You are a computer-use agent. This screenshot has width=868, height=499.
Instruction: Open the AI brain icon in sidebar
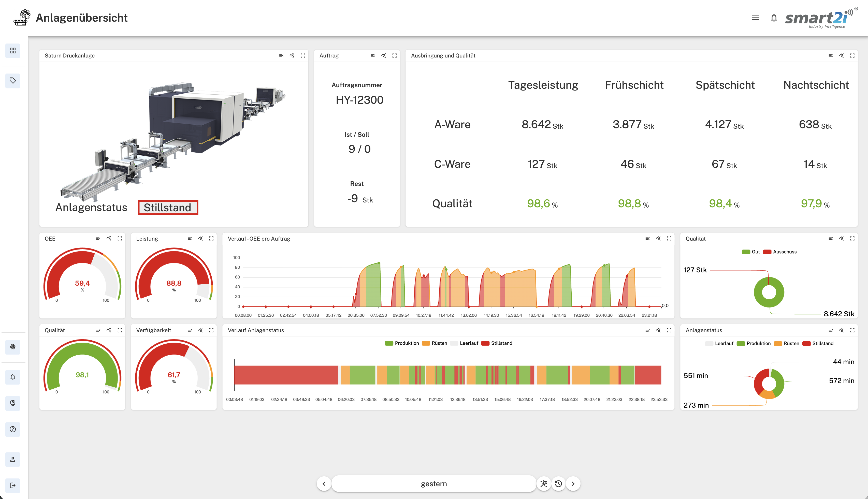tap(13, 347)
